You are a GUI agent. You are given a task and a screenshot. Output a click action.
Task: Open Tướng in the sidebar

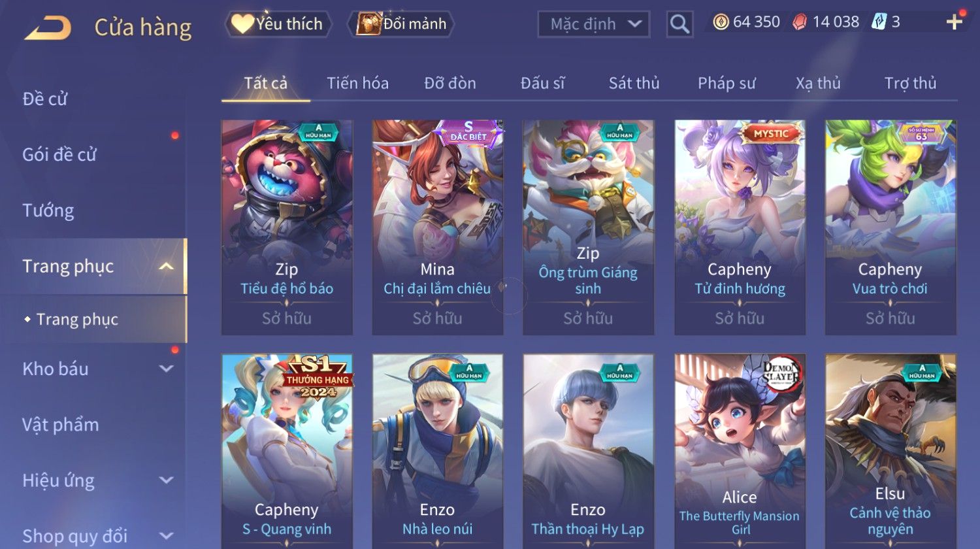[x=48, y=210]
